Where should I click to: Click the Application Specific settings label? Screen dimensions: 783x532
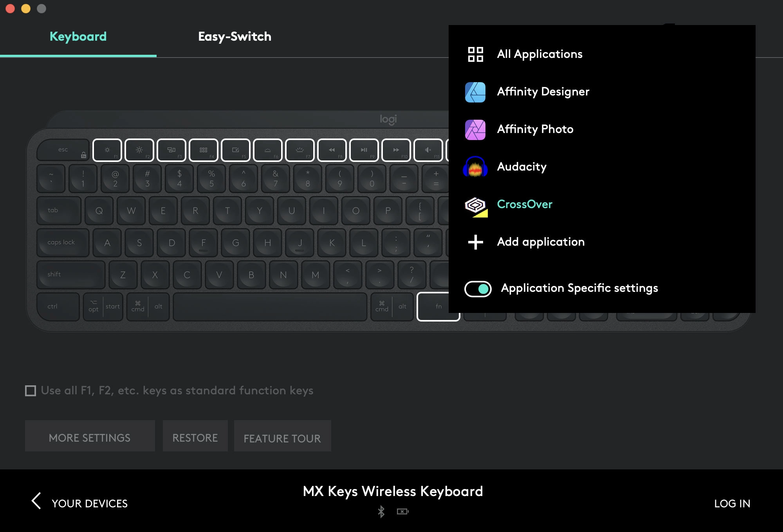click(579, 288)
